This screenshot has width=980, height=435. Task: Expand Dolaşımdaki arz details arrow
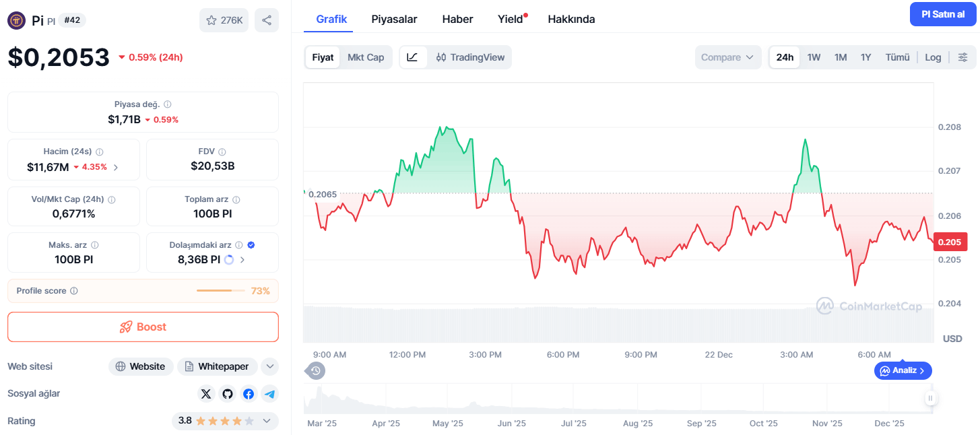coord(242,259)
